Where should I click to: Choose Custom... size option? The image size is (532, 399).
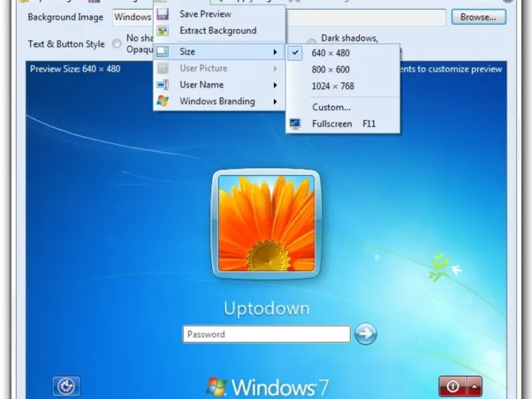[x=342, y=107]
